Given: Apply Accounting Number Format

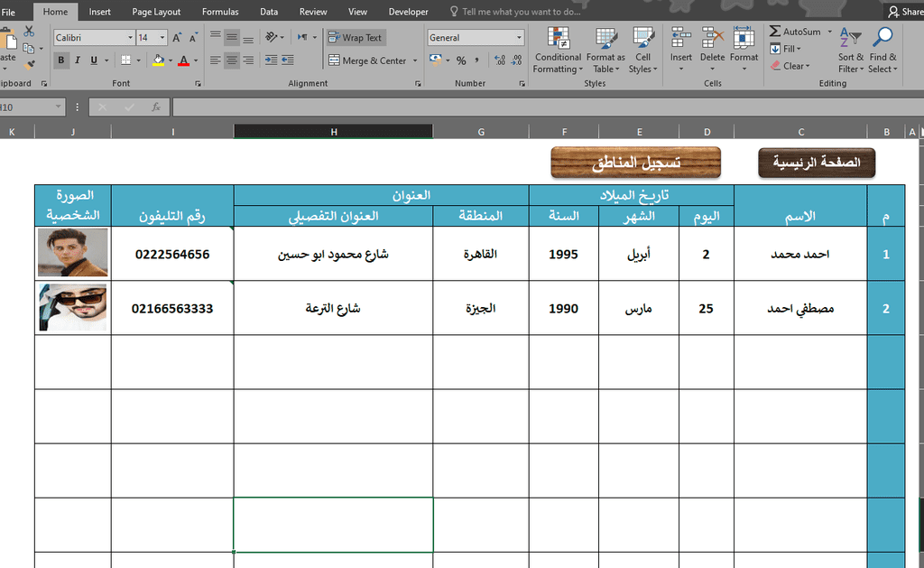Looking at the screenshot, I should click(x=436, y=60).
